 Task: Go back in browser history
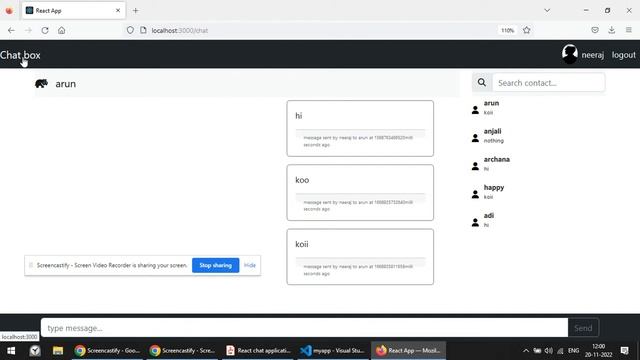(11, 30)
